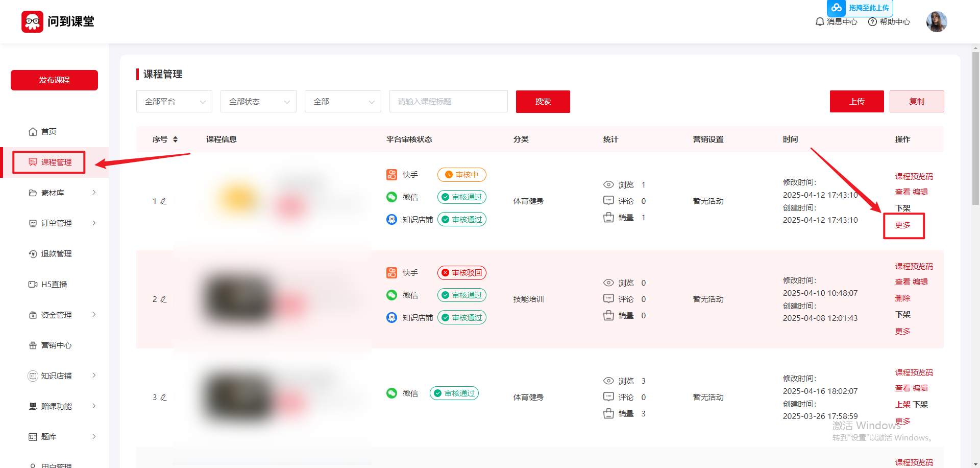Select 课程管理 in the sidebar
The image size is (980, 468).
(x=56, y=162)
